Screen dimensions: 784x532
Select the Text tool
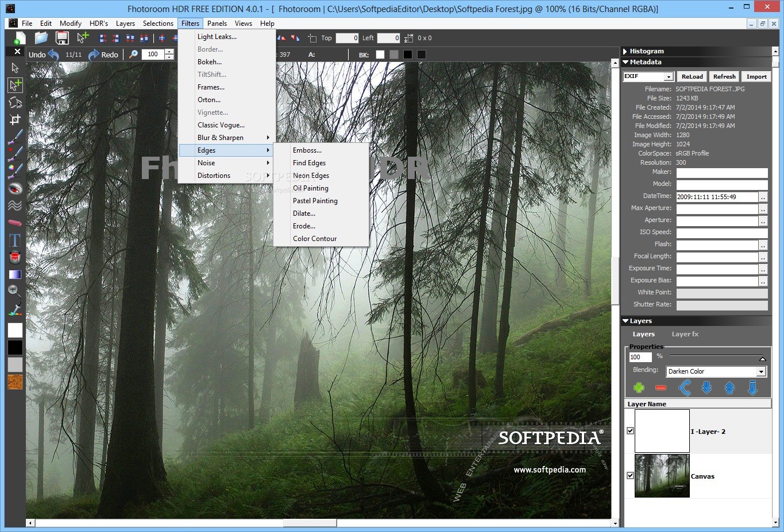point(15,240)
